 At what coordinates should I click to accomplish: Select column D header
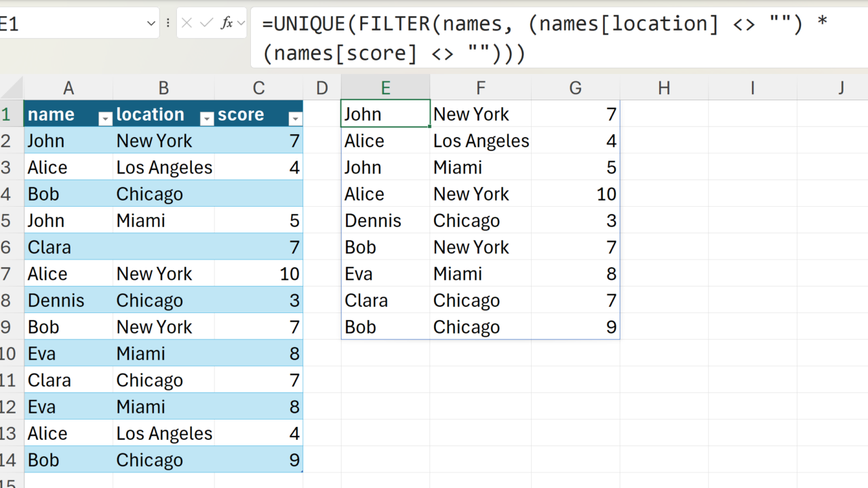[322, 87]
